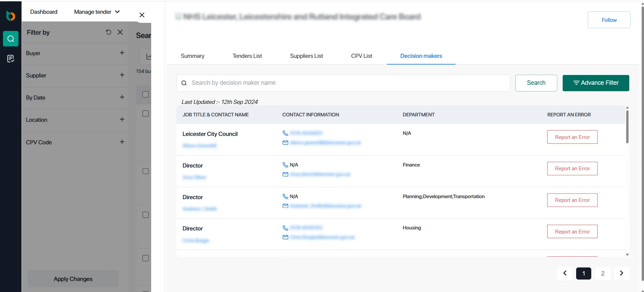The width and height of the screenshot is (644, 292).
Task: Tick the fifth results checkbox
Action: pyautogui.click(x=145, y=258)
